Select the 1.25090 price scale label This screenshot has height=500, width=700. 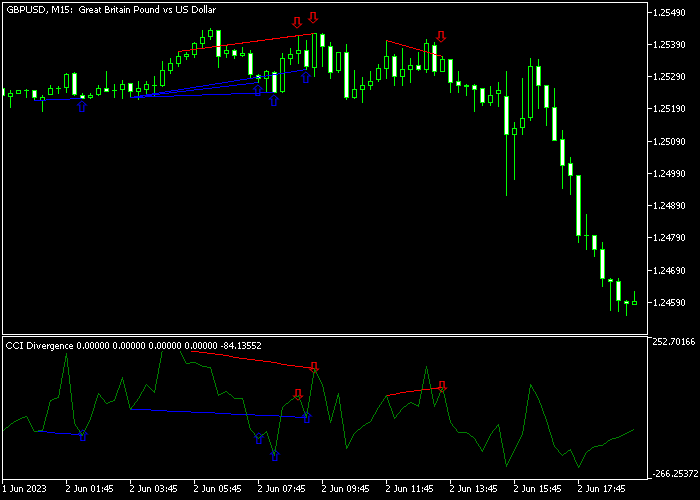coord(669,142)
